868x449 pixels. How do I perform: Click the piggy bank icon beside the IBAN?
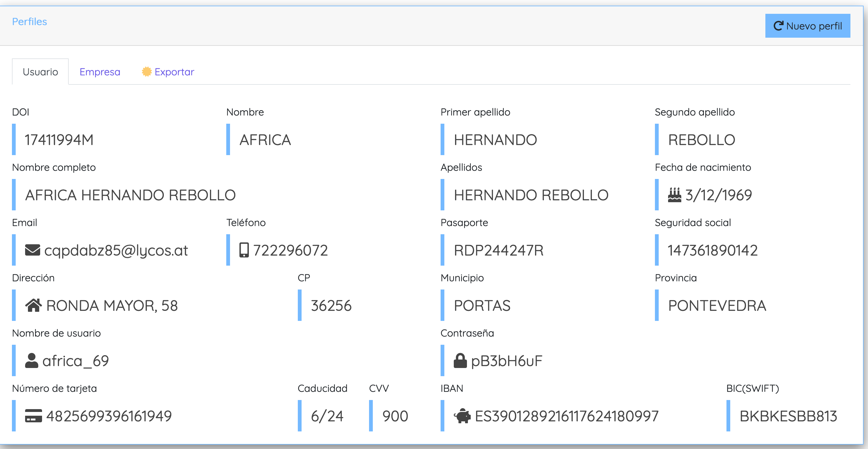tap(462, 416)
